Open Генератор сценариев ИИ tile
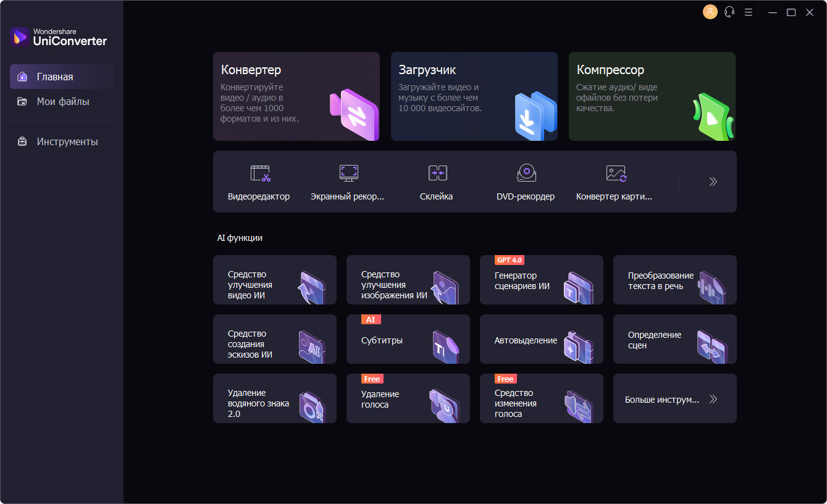827x504 pixels. 542,280
